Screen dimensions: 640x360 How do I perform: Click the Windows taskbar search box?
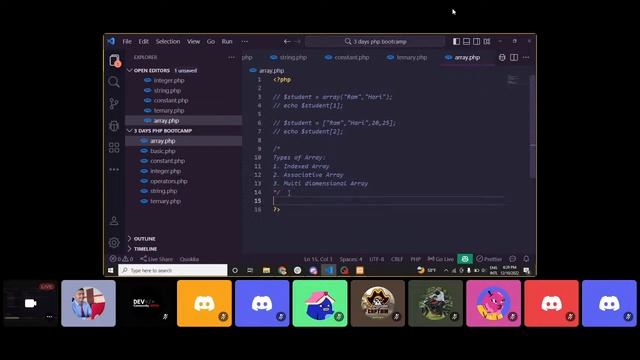coord(173,270)
